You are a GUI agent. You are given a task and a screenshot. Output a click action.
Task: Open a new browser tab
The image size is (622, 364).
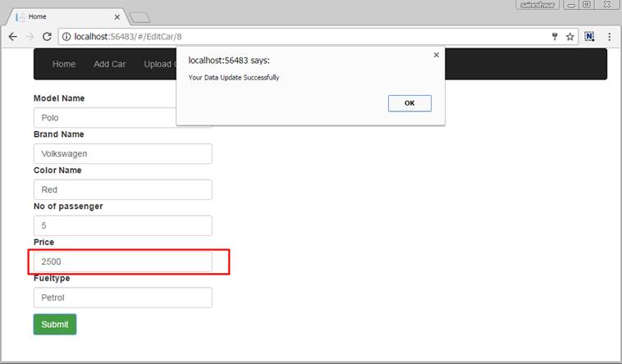point(139,17)
